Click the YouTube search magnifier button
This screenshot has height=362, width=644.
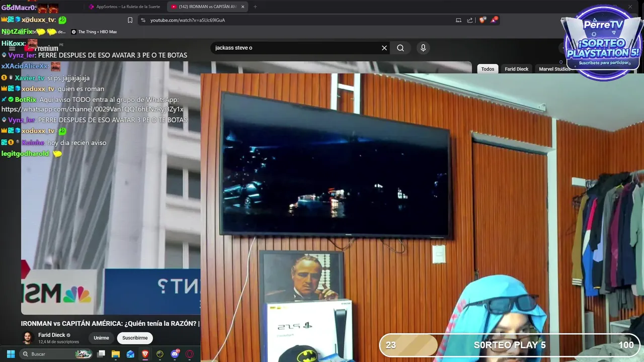pyautogui.click(x=400, y=48)
